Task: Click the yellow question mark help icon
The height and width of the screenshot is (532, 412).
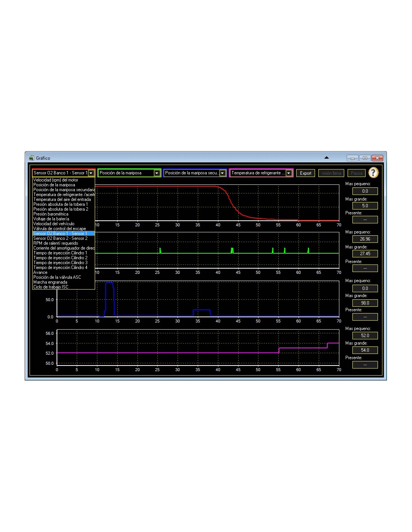Action: click(373, 172)
